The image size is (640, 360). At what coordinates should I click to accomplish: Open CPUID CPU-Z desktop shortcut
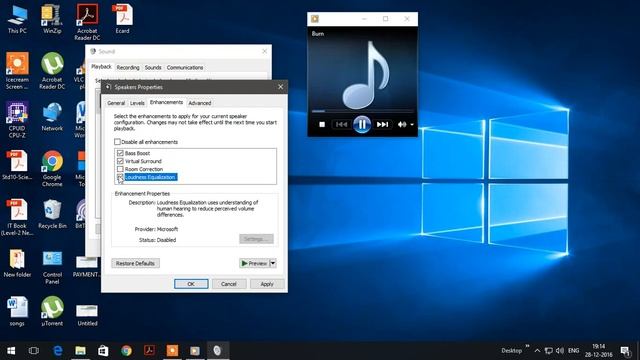tap(17, 120)
